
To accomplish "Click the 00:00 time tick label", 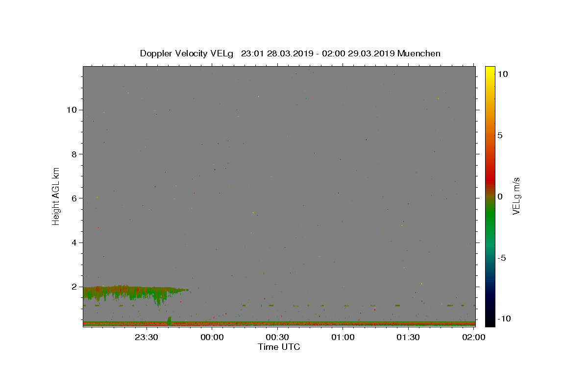I will click(212, 337).
